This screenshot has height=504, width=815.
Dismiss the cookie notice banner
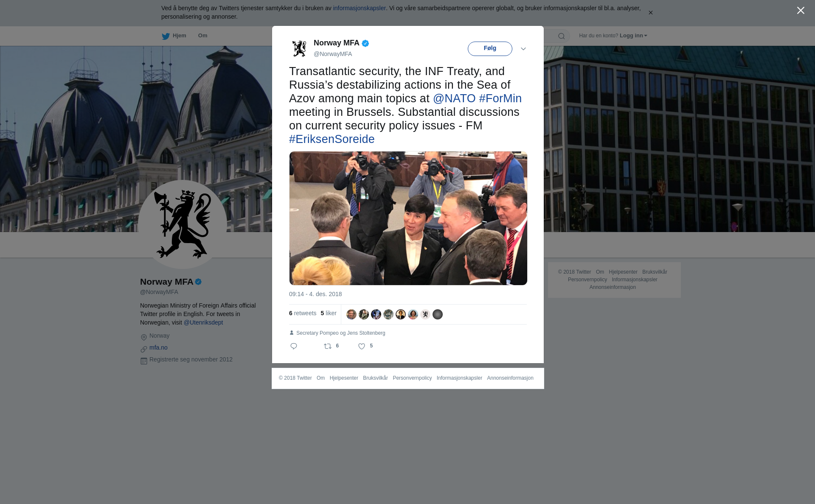click(x=650, y=13)
